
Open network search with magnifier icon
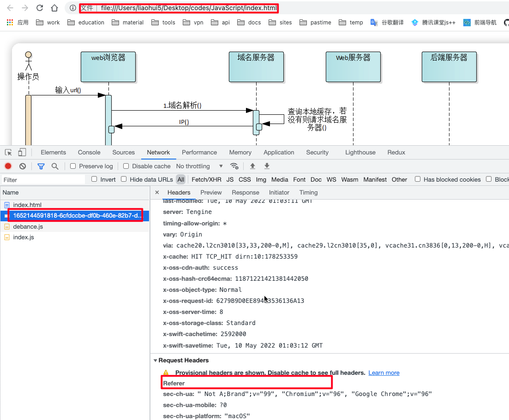click(55, 166)
